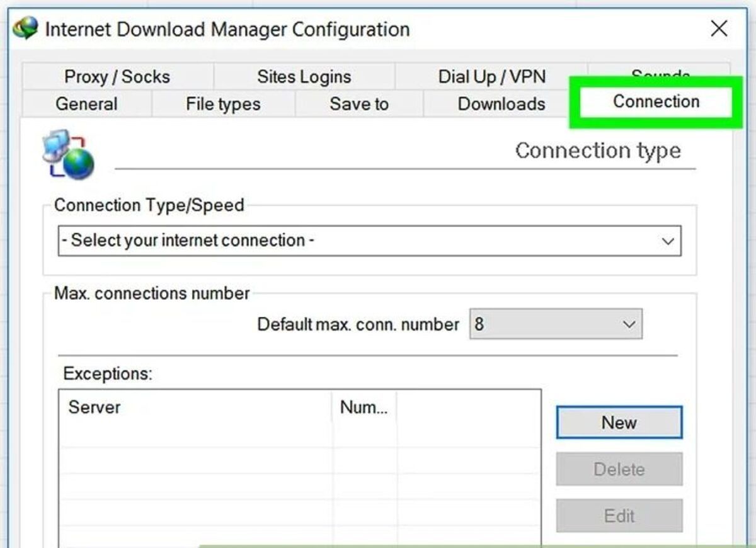The height and width of the screenshot is (548, 756).
Task: Click the New exception button
Action: click(x=619, y=423)
